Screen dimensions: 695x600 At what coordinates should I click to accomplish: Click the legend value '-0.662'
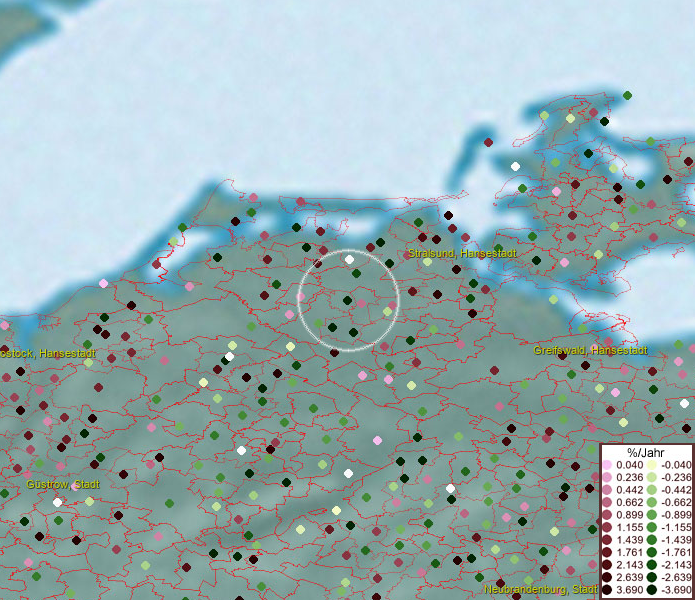click(676, 503)
